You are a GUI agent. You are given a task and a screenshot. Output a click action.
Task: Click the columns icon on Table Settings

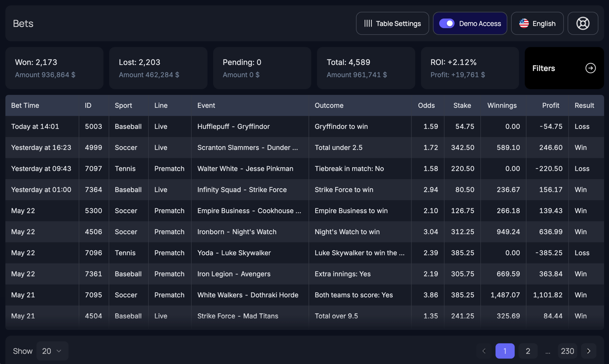[x=368, y=23]
